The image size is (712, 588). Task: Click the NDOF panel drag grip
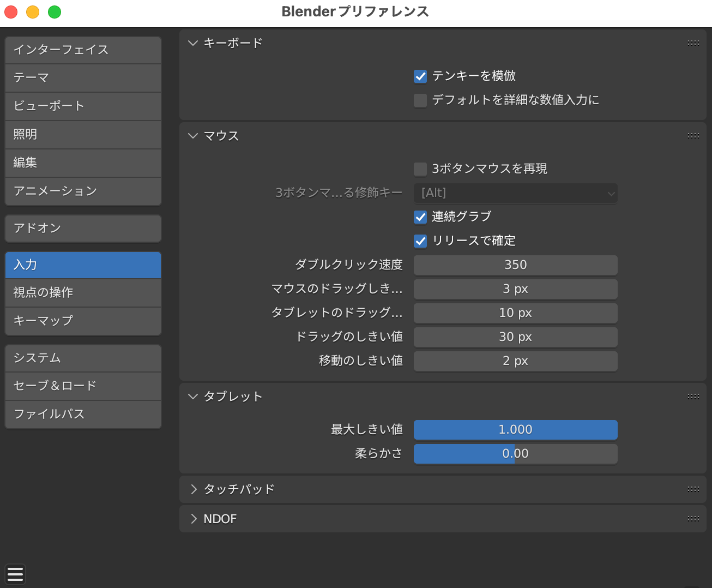pyautogui.click(x=693, y=519)
